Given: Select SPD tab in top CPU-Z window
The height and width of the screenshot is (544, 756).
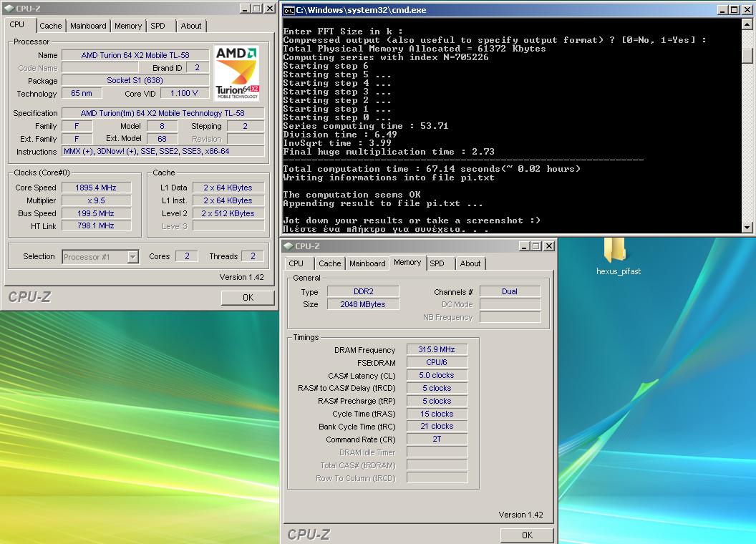Looking at the screenshot, I should pos(157,26).
